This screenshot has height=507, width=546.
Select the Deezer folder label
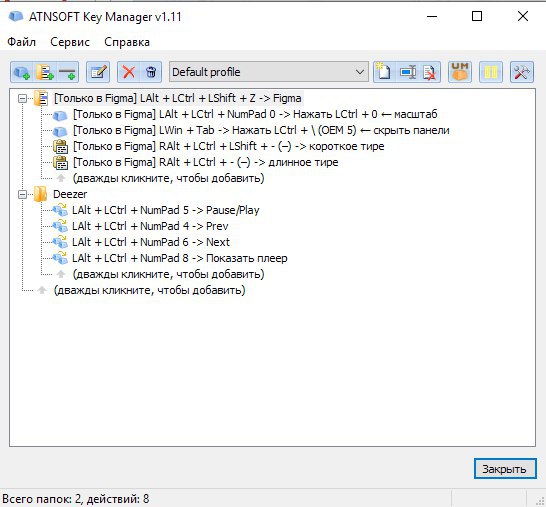(x=70, y=194)
